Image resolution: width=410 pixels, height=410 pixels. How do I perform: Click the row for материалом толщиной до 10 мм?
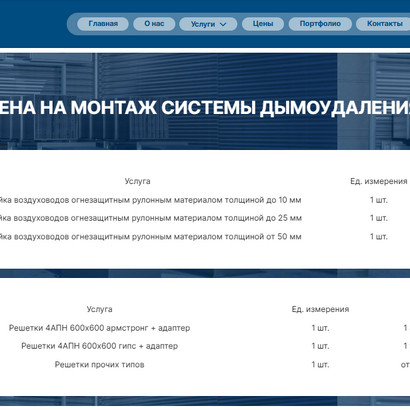pyautogui.click(x=205, y=200)
